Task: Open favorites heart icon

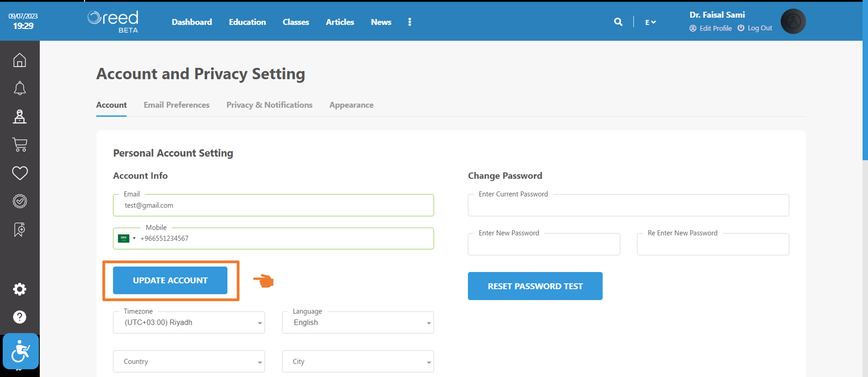Action: click(20, 173)
